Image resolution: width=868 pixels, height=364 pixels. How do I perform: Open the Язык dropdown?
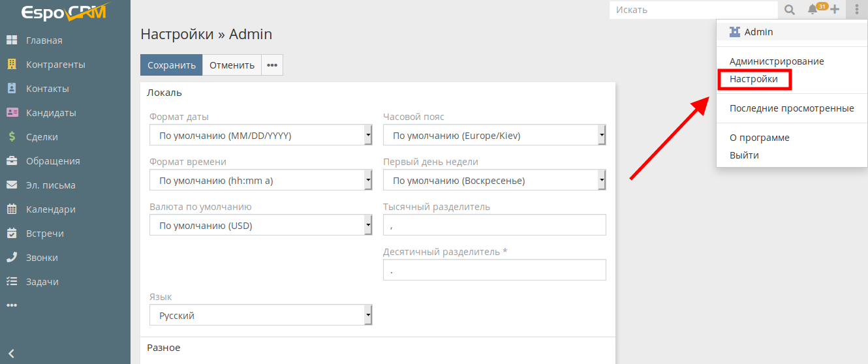tap(261, 316)
